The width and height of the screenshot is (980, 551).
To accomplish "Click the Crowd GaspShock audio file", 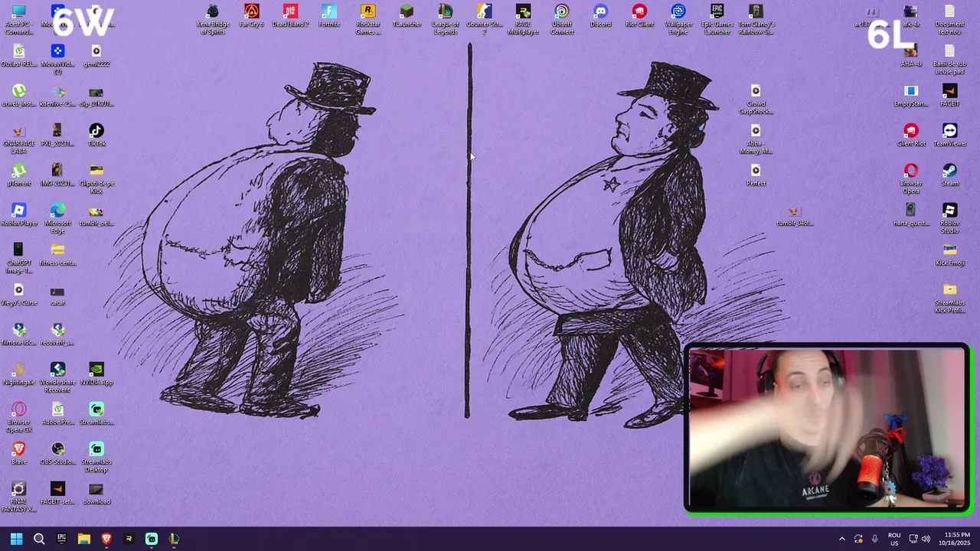I will [x=756, y=99].
